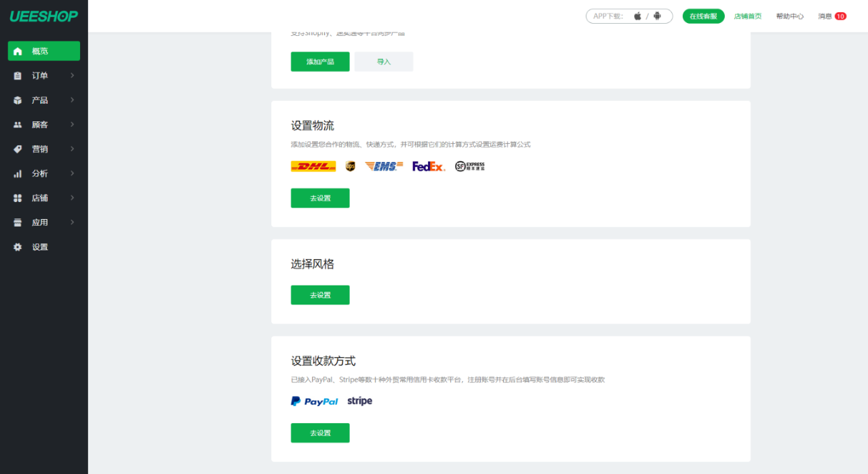Open 在线客服 chat button
868x474 pixels.
click(703, 16)
